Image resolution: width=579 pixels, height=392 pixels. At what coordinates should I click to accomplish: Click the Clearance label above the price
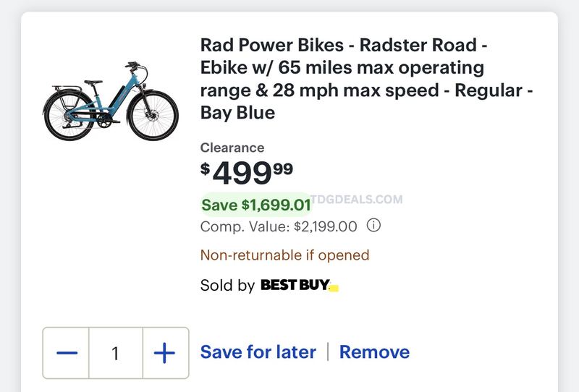[x=232, y=148]
